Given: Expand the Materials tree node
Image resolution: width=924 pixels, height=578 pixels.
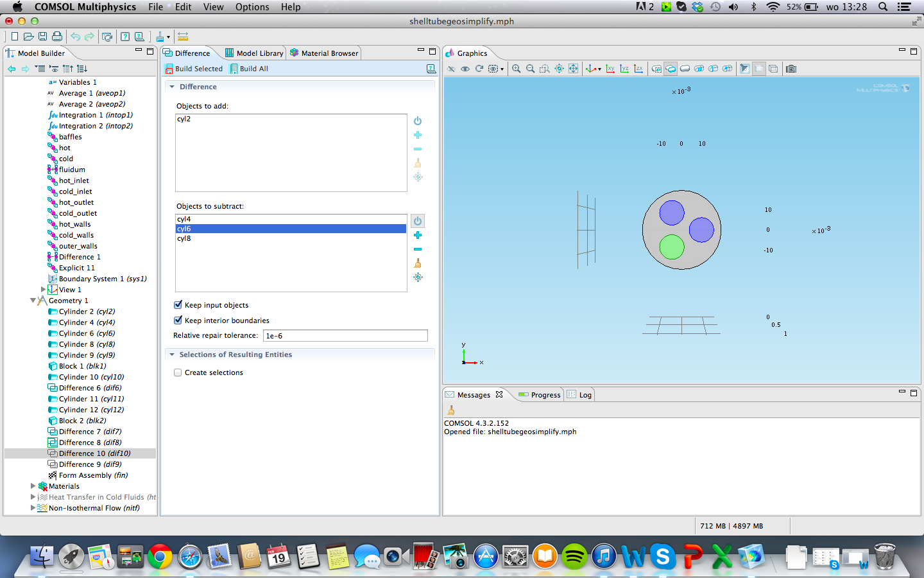Looking at the screenshot, I should click(33, 486).
